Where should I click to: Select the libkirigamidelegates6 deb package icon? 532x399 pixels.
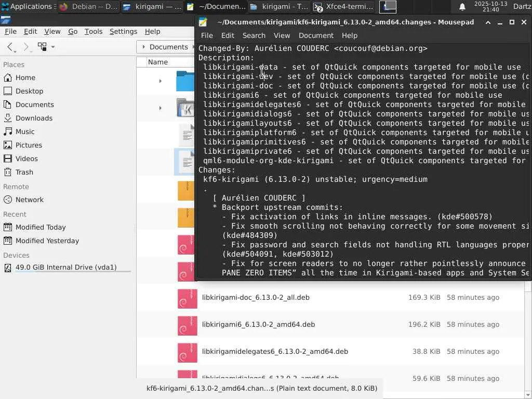coord(187,353)
